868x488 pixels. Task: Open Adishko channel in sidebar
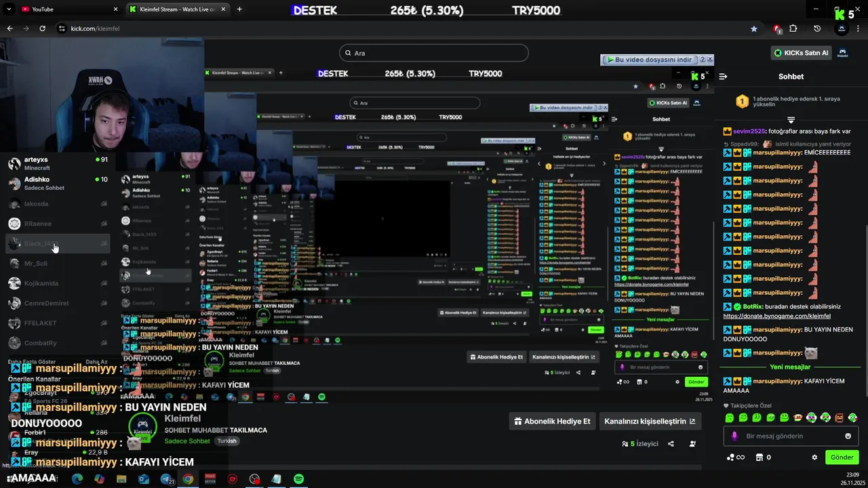point(58,184)
